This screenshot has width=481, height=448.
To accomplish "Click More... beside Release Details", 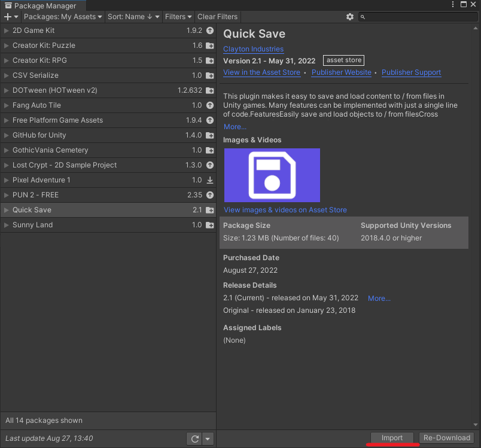I will click(379, 298).
